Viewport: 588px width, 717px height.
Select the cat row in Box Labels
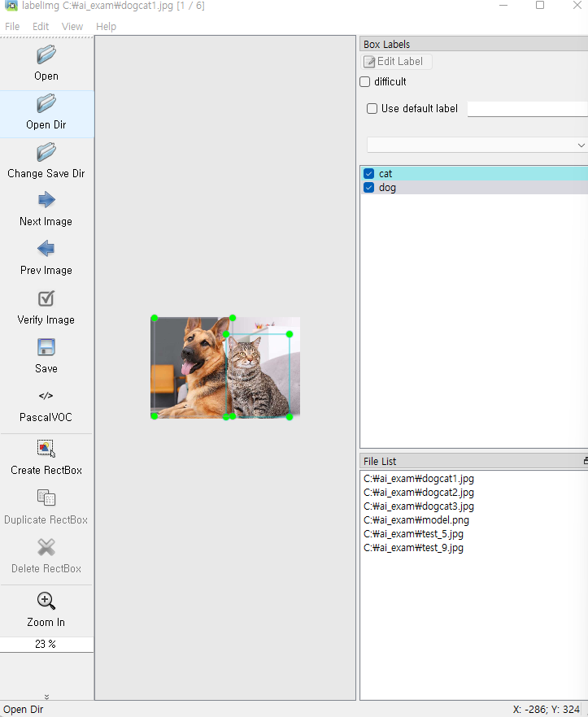tap(474, 174)
